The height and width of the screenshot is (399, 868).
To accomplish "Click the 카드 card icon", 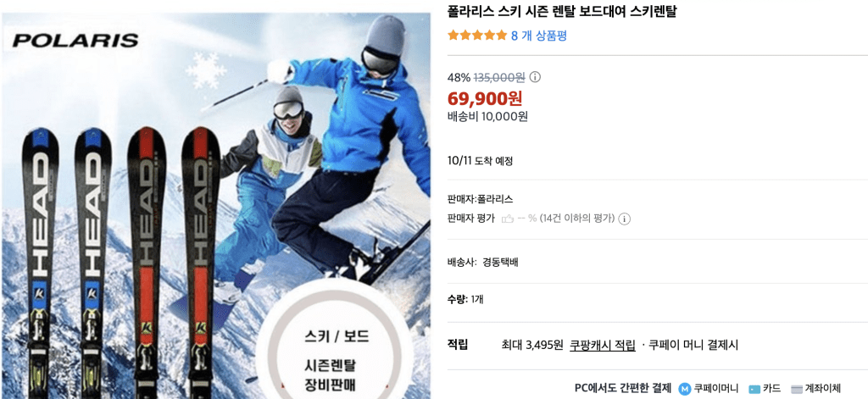I will coord(754,389).
